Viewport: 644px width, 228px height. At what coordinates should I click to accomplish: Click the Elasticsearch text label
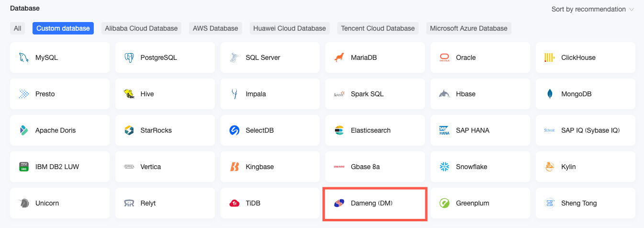pos(371,130)
